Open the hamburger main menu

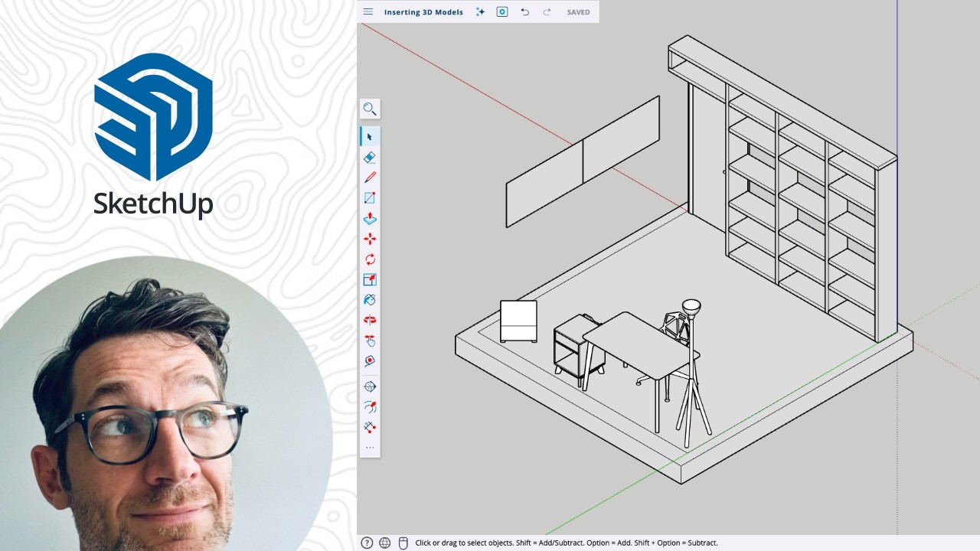tap(368, 11)
